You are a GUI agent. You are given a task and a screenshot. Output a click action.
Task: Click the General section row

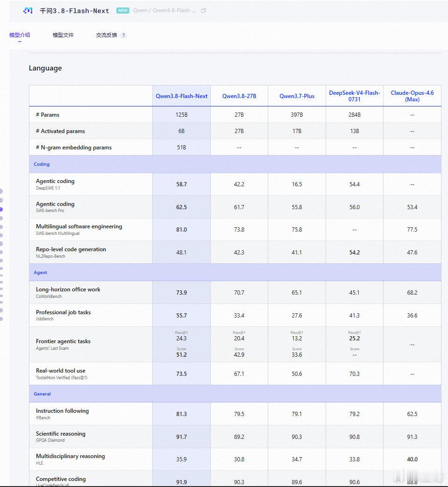pos(235,394)
